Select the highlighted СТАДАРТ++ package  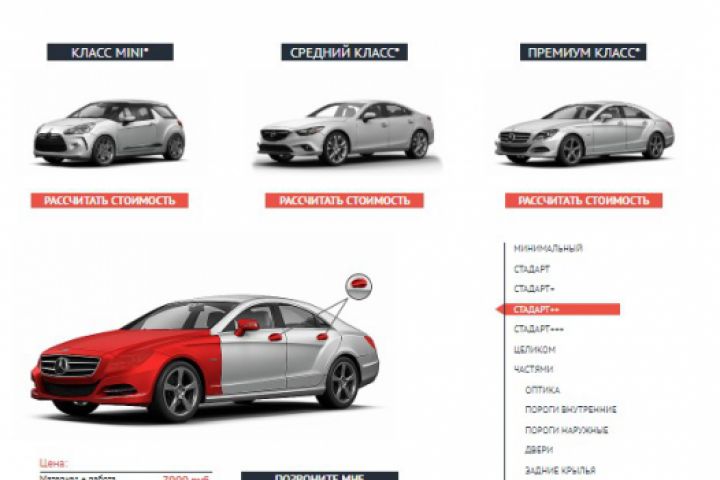(x=558, y=310)
